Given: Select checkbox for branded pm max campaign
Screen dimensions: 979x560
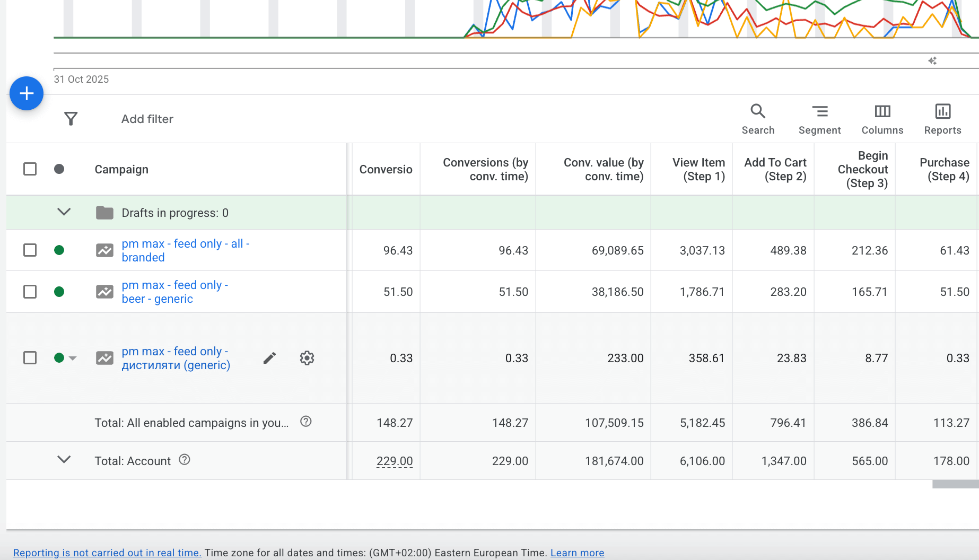Looking at the screenshot, I should (x=30, y=250).
